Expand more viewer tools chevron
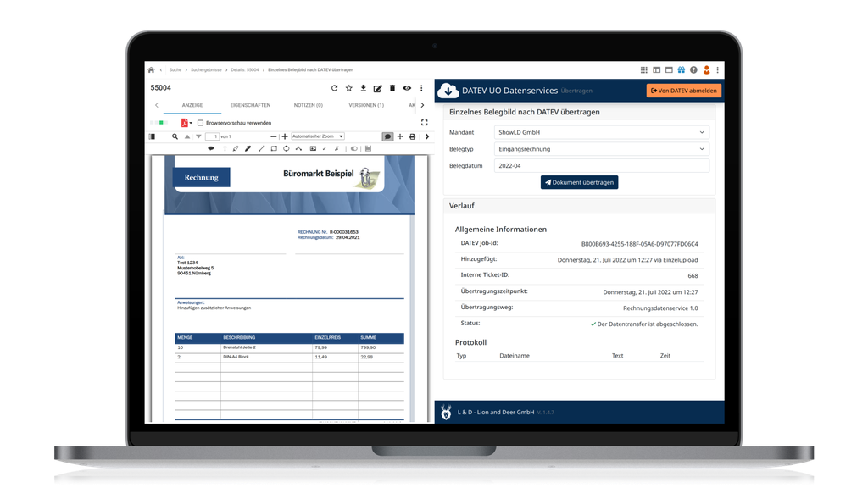This screenshot has width=868, height=499. tap(427, 136)
